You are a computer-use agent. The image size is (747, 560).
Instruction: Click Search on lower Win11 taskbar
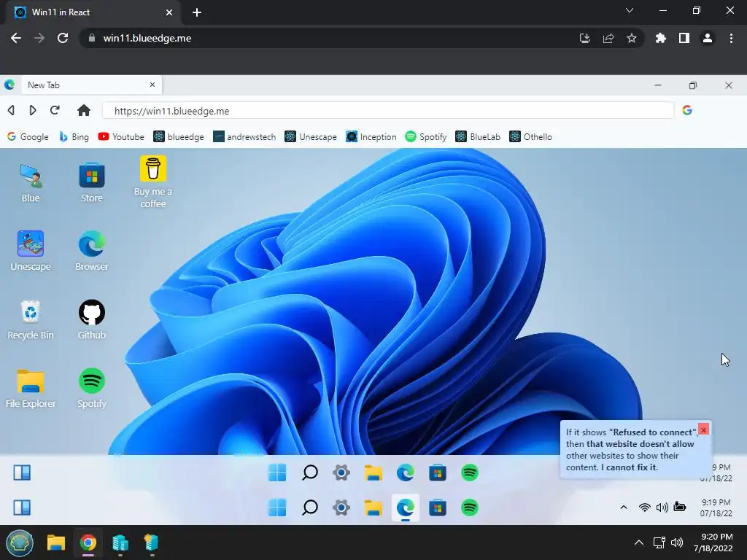309,507
